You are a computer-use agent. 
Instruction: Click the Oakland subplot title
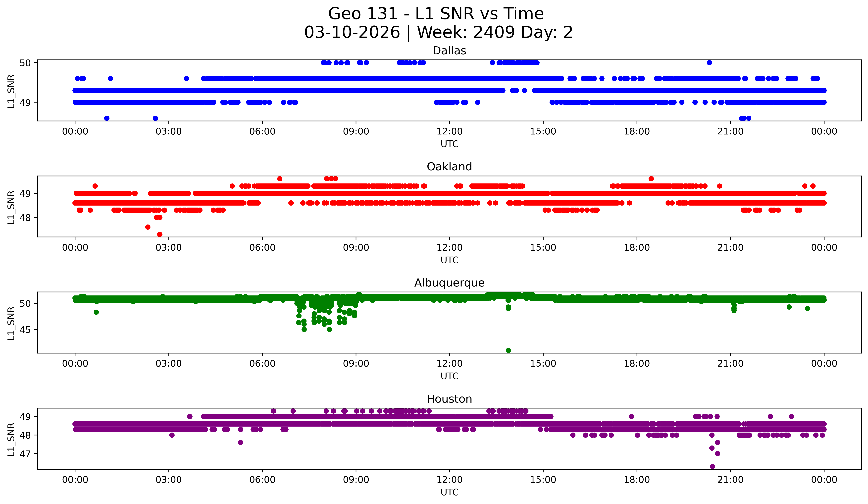pyautogui.click(x=449, y=167)
